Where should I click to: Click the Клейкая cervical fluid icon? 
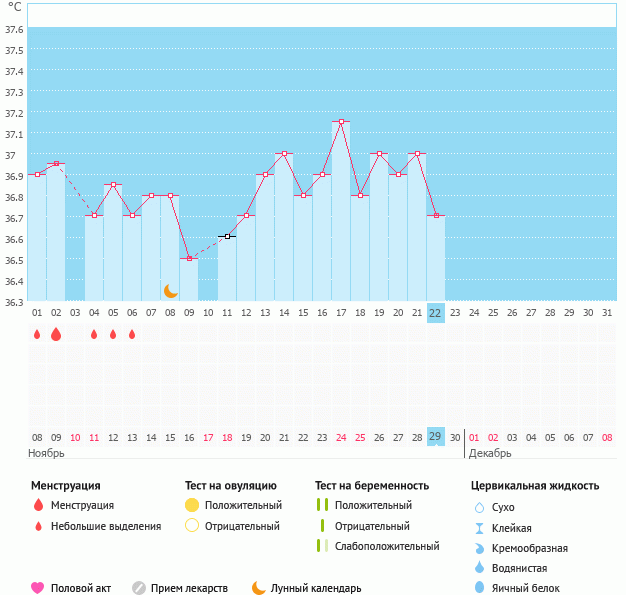pyautogui.click(x=479, y=528)
